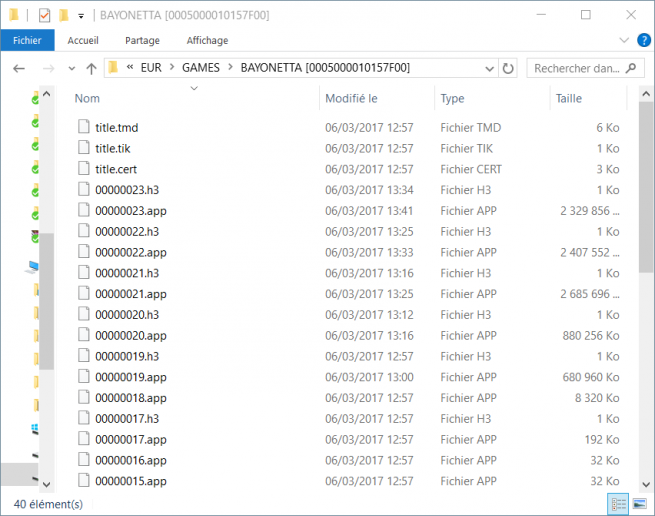Viewport: 655px width, 516px height.
Task: Click the search magnifier icon
Action: [x=631, y=68]
